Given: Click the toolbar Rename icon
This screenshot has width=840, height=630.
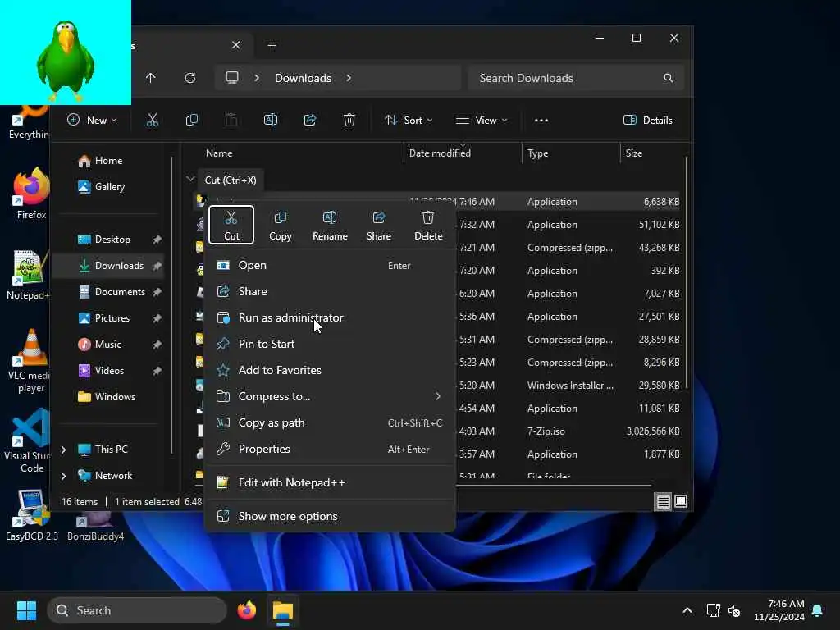Looking at the screenshot, I should click(271, 120).
